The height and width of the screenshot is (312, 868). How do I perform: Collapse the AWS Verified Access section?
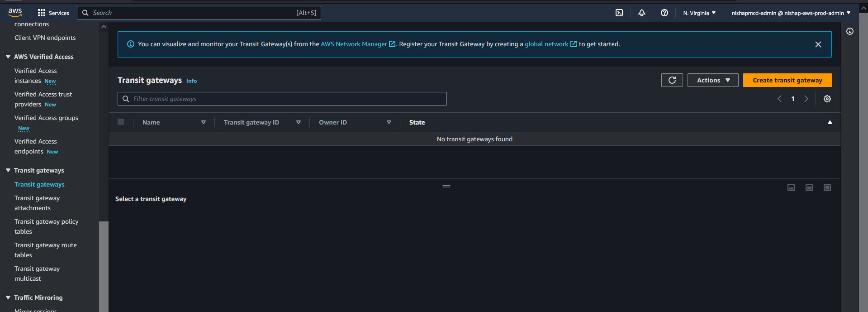click(x=8, y=57)
